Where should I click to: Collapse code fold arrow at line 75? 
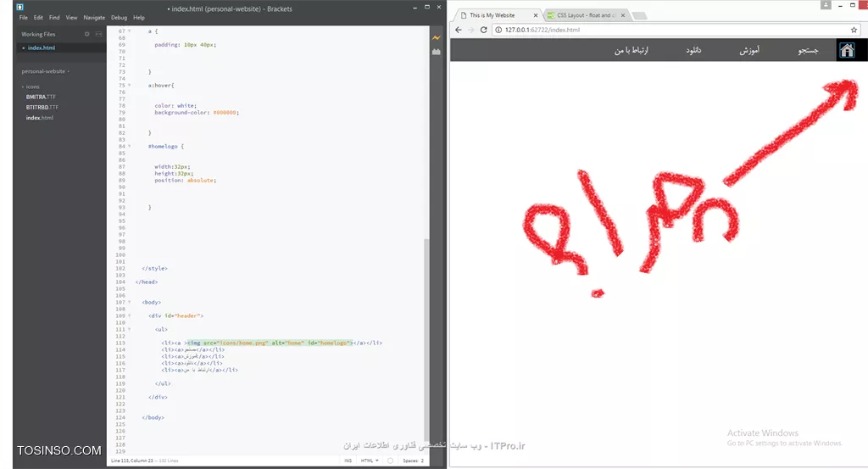click(x=130, y=86)
